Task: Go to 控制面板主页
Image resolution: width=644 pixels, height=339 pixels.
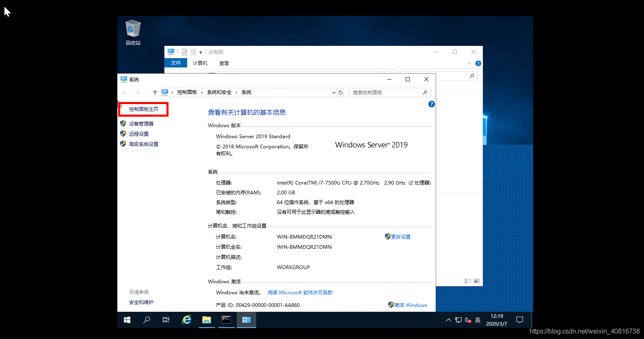Action: [x=143, y=109]
